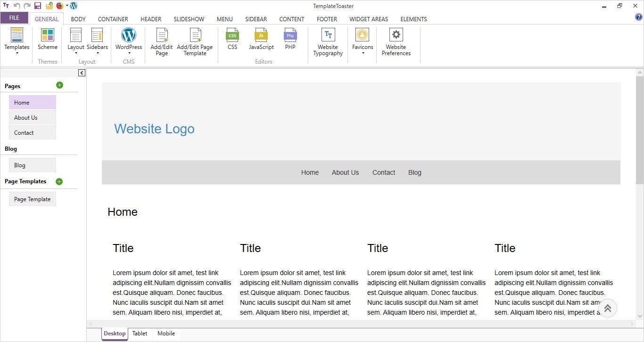Add a new page with green plus
Viewport: 644px width, 342px height.
pos(59,85)
